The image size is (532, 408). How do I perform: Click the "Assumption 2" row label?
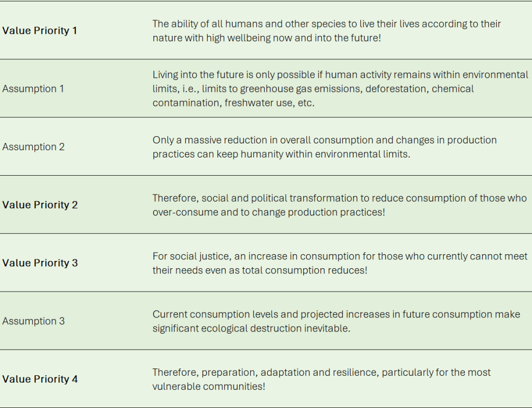(33, 147)
